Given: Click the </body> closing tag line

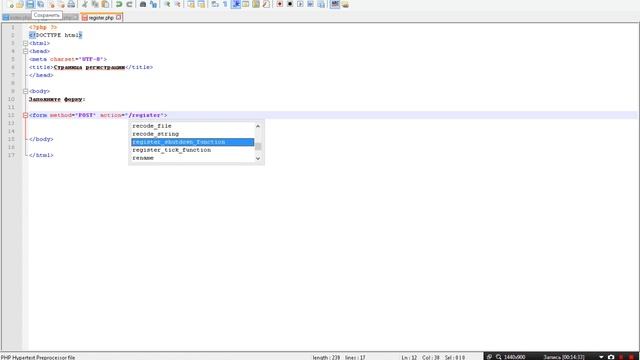Looking at the screenshot, I should (x=41, y=139).
